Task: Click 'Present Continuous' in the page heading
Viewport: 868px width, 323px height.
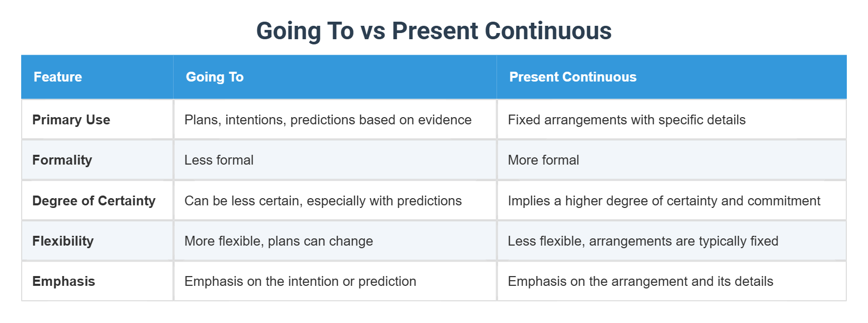Action: coord(502,31)
